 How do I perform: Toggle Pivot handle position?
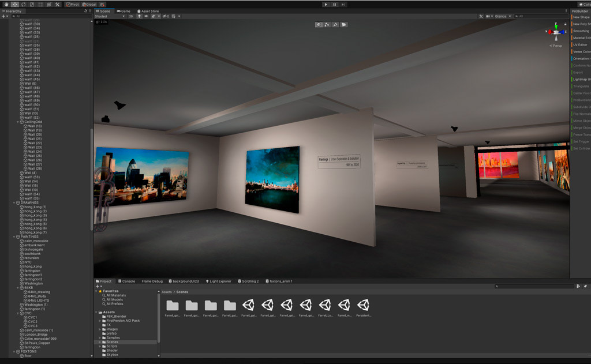pyautogui.click(x=72, y=5)
